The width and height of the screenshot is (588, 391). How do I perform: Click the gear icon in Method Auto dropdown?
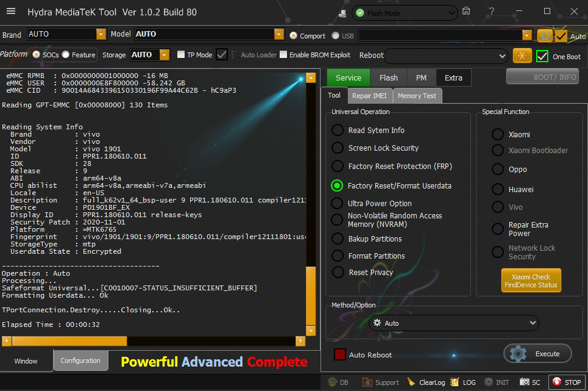tap(377, 323)
